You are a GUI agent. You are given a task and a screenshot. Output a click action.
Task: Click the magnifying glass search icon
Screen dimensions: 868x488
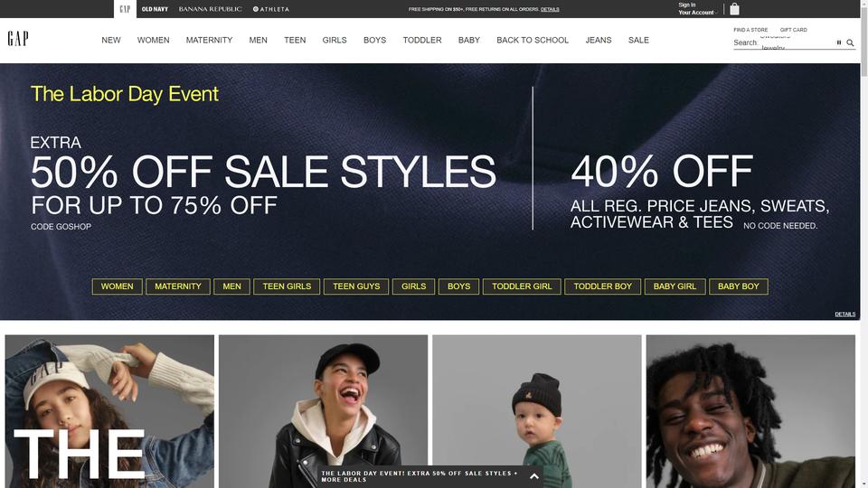pos(850,42)
